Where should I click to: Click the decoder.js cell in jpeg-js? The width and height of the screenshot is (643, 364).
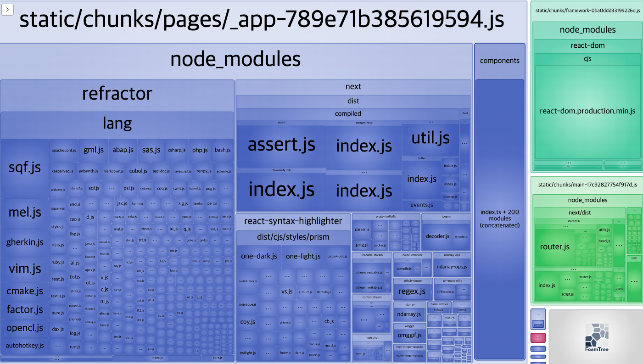(438, 236)
